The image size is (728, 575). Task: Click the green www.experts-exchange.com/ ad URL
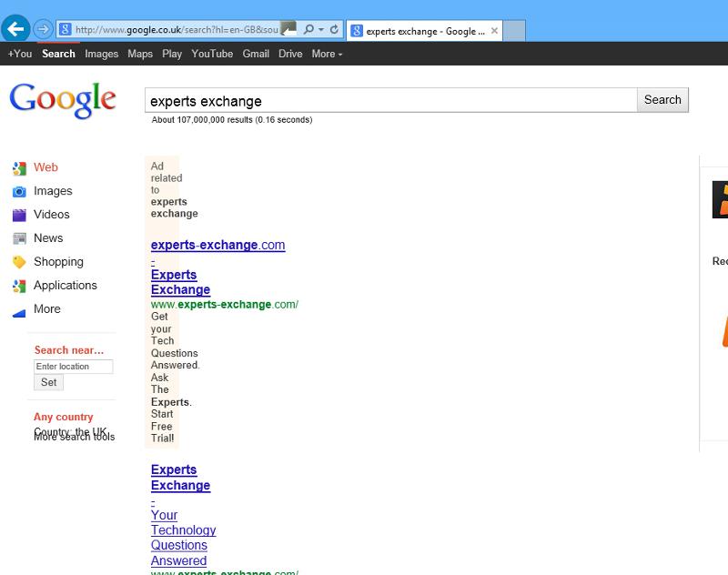[225, 305]
